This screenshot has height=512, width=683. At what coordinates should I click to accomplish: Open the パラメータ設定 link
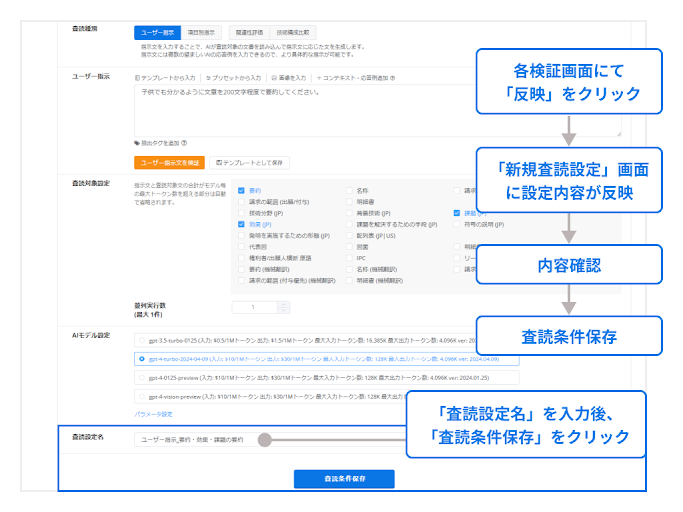(x=153, y=414)
